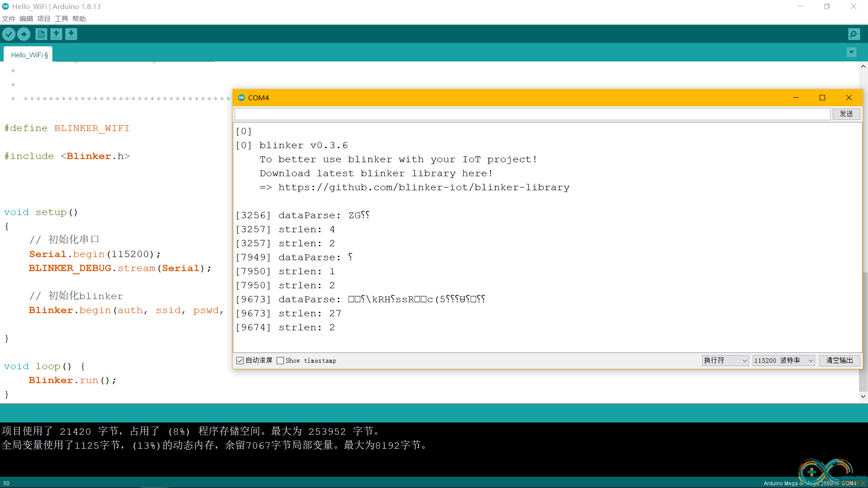Click the '[7949] dataParse:' output line

coord(294,258)
